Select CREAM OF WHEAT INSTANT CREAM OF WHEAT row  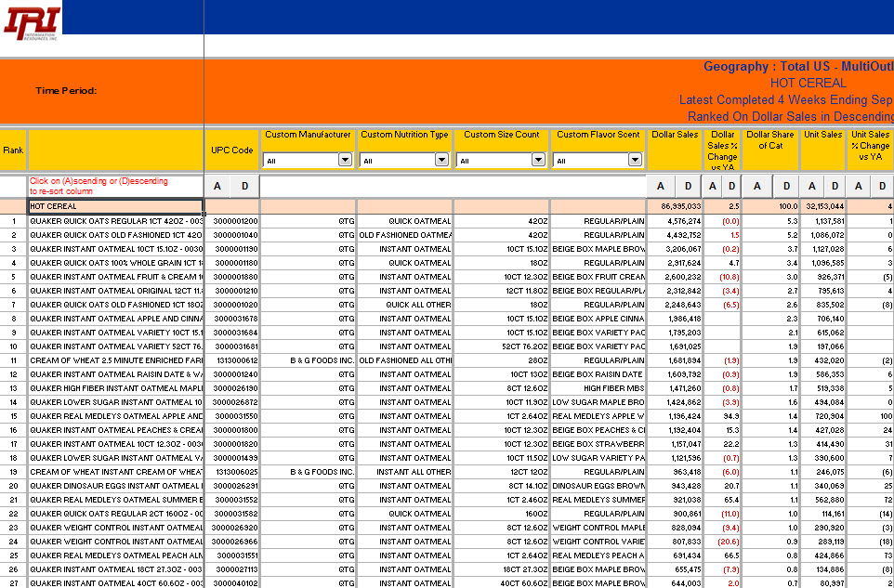(x=116, y=472)
